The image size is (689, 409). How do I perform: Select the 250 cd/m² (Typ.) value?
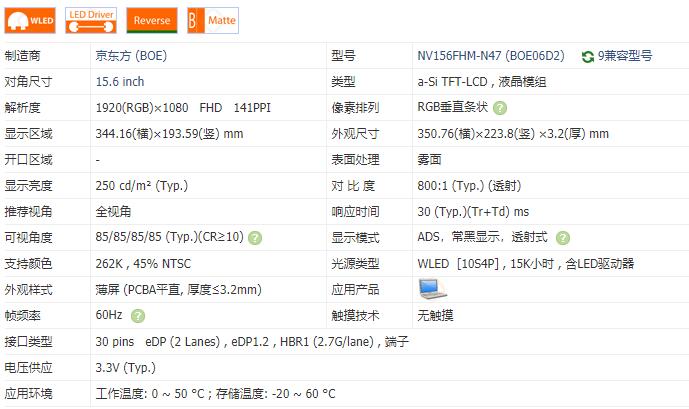coord(141,185)
